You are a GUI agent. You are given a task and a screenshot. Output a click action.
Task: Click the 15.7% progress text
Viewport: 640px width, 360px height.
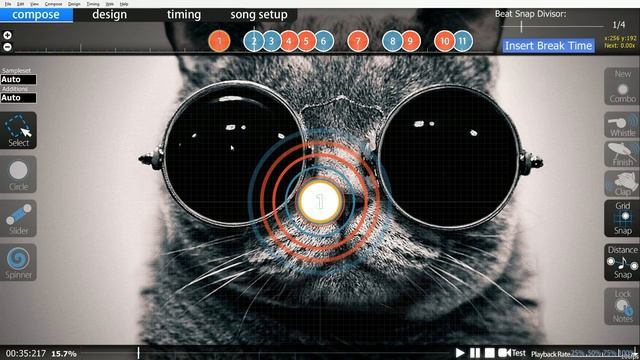point(64,353)
